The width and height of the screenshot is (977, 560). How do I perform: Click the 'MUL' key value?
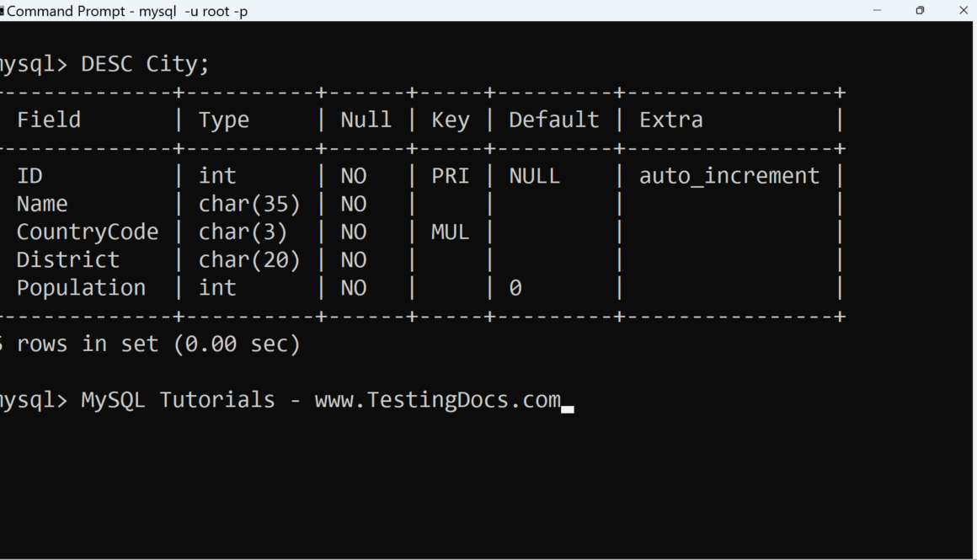(450, 232)
